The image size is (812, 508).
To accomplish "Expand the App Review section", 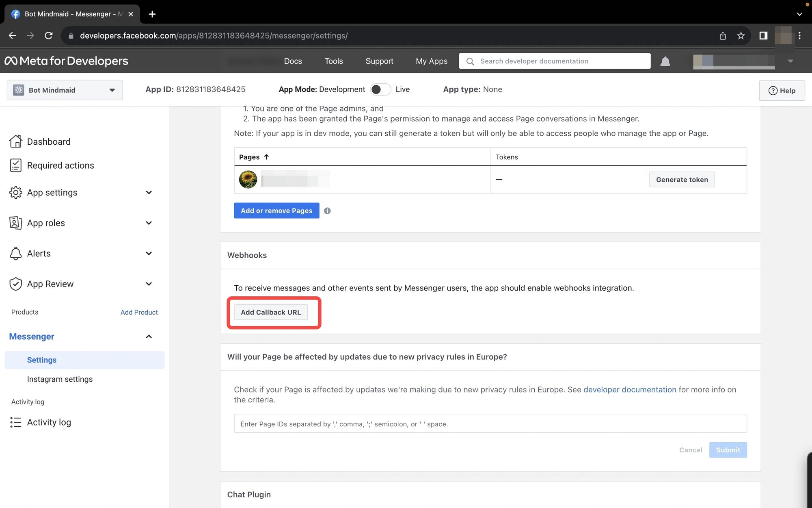I will tap(149, 284).
